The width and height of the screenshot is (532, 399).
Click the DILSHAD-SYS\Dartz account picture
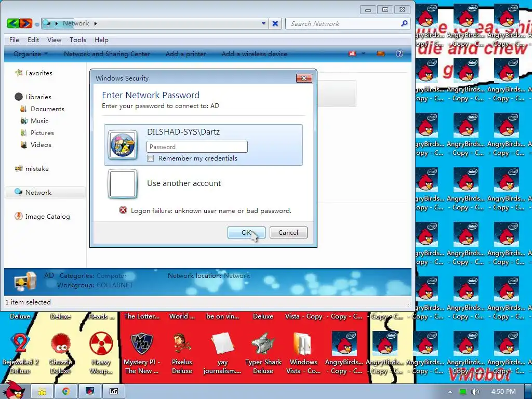[123, 145]
